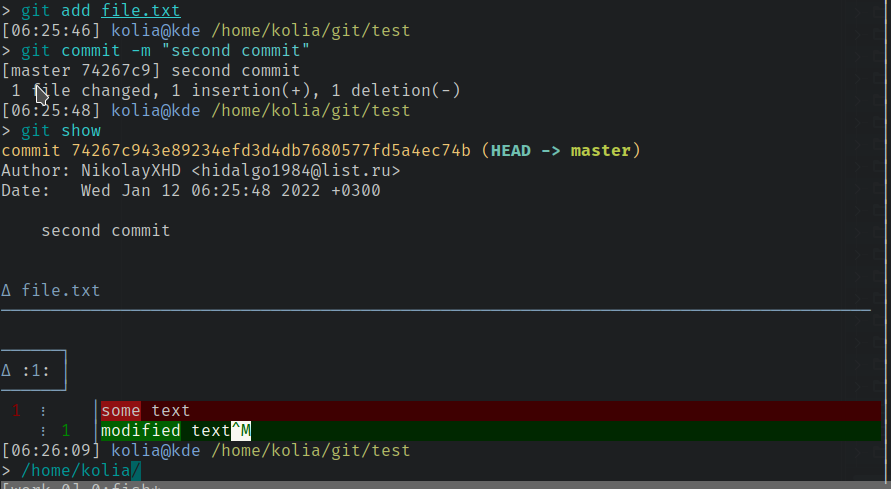Click the path /home/kolia/git/test after 06:25:46
This screenshot has height=489, width=891.
[311, 30]
